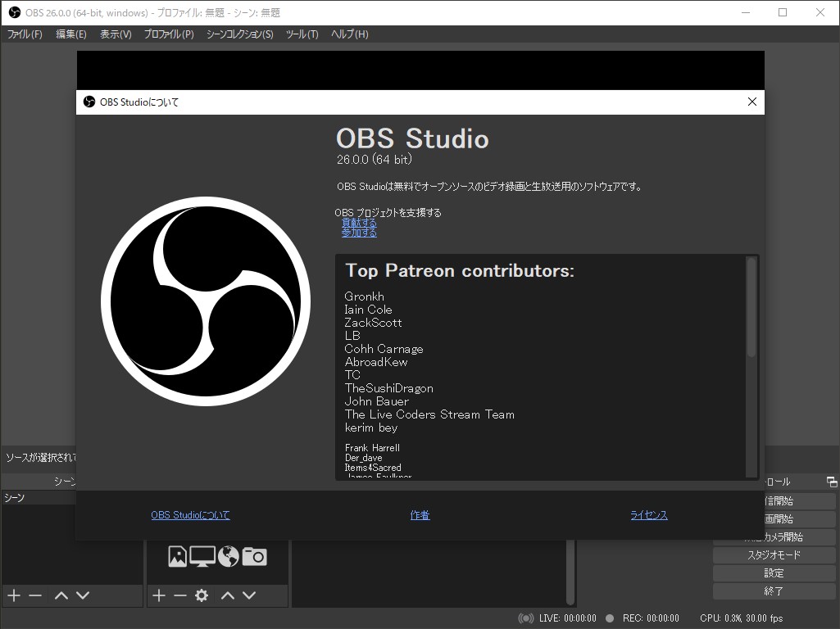This screenshot has width=840, height=629.
Task: Click the plus icon in the scene panel
Action: click(13, 595)
